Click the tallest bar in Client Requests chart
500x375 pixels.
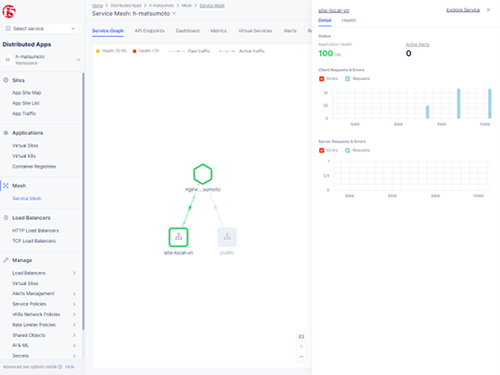459,103
